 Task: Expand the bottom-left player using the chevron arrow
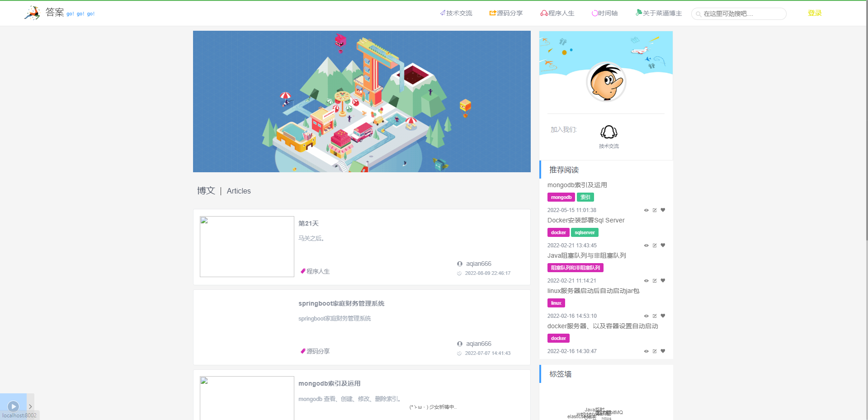[30, 406]
